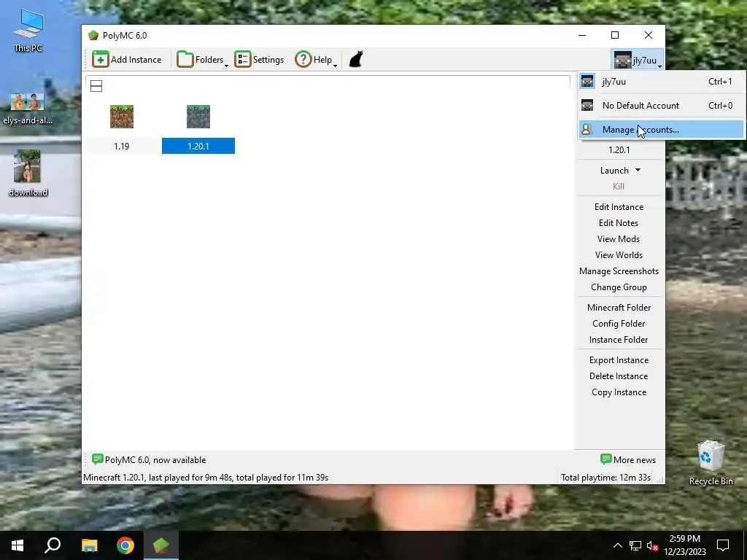Screen dimensions: 747x560
Task: Open File Explorer from taskbar
Action: [x=89, y=545]
